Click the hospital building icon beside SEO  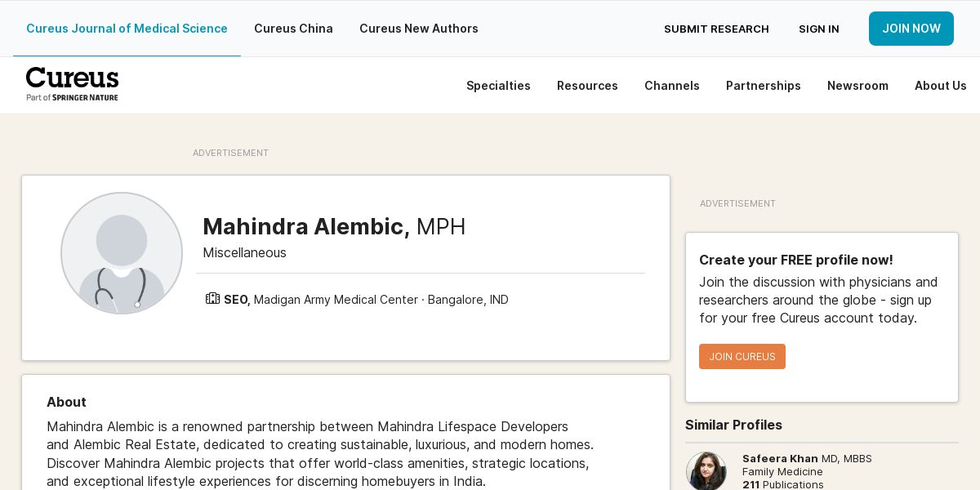click(212, 299)
